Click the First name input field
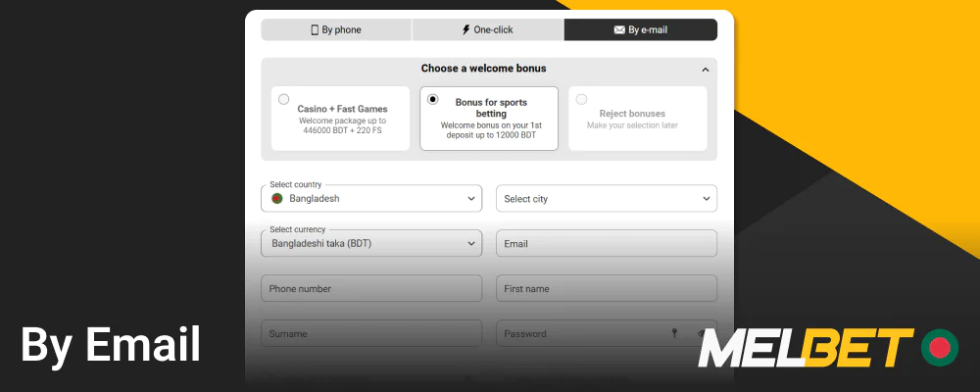The height and width of the screenshot is (392, 980). click(607, 288)
